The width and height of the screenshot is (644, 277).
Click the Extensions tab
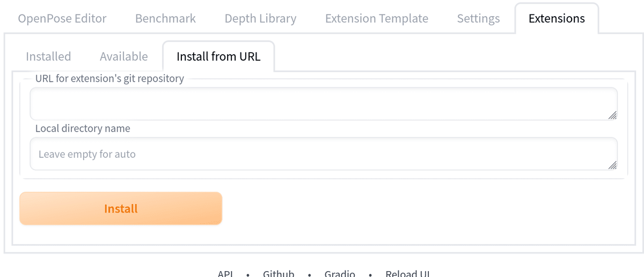557,18
